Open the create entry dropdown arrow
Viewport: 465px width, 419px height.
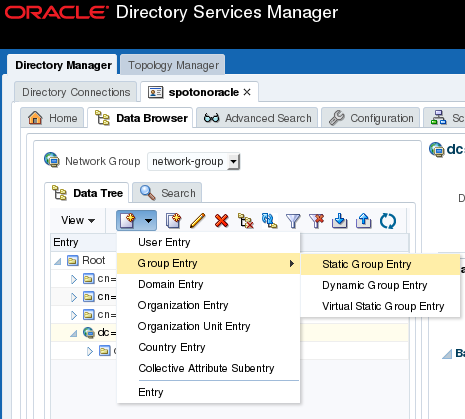point(149,221)
